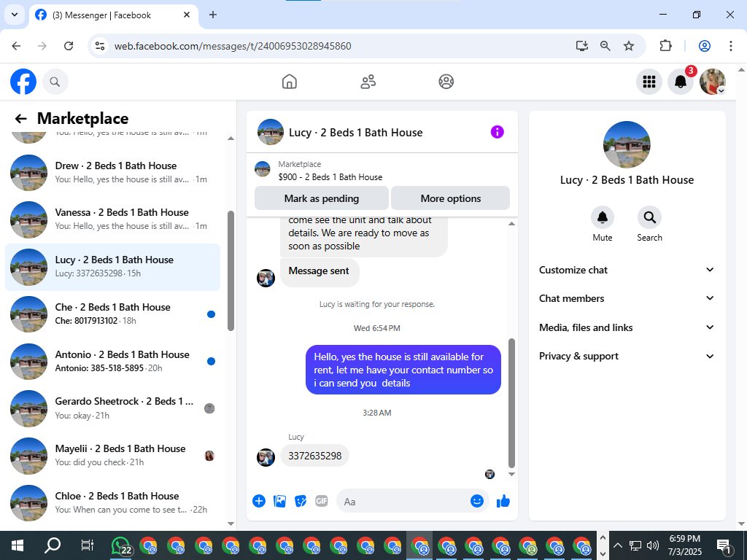This screenshot has height=560, width=747.
Task: Attach a photo using the image icon
Action: coord(279,501)
